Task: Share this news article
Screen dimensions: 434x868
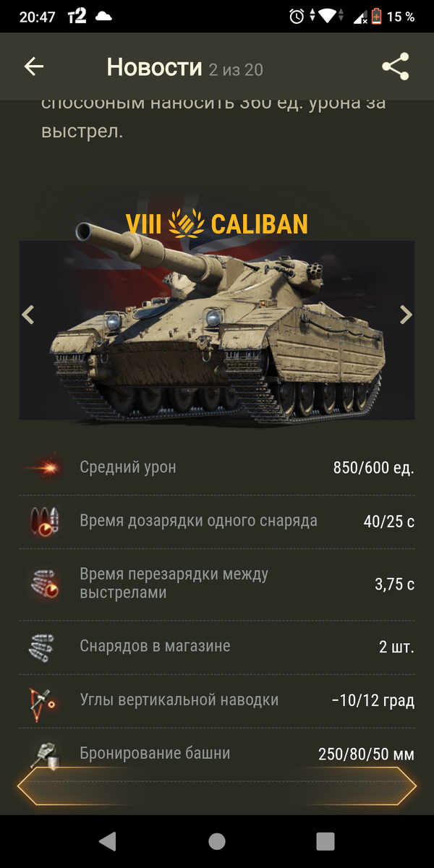Action: coord(395,67)
